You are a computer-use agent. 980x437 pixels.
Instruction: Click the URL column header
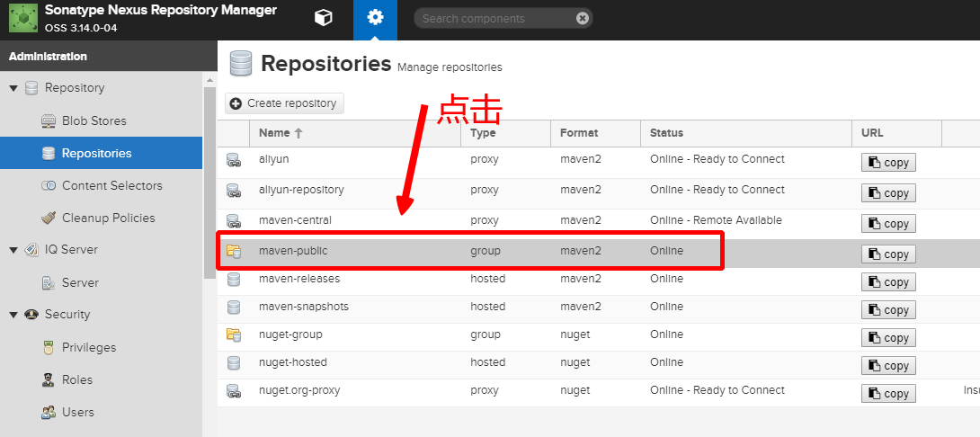pyautogui.click(x=897, y=133)
